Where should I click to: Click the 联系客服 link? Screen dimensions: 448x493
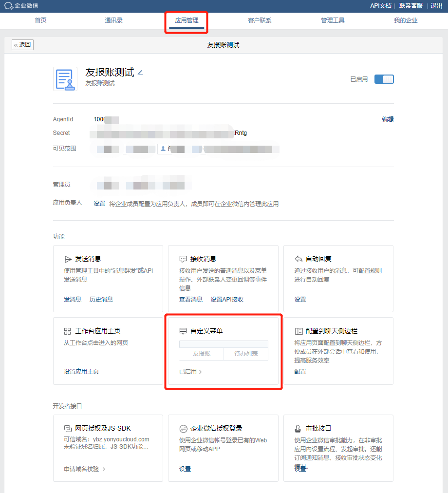click(x=411, y=6)
